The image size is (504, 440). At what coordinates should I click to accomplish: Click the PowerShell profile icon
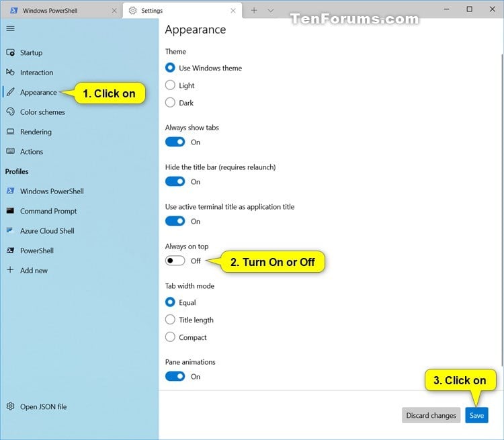(x=10, y=251)
